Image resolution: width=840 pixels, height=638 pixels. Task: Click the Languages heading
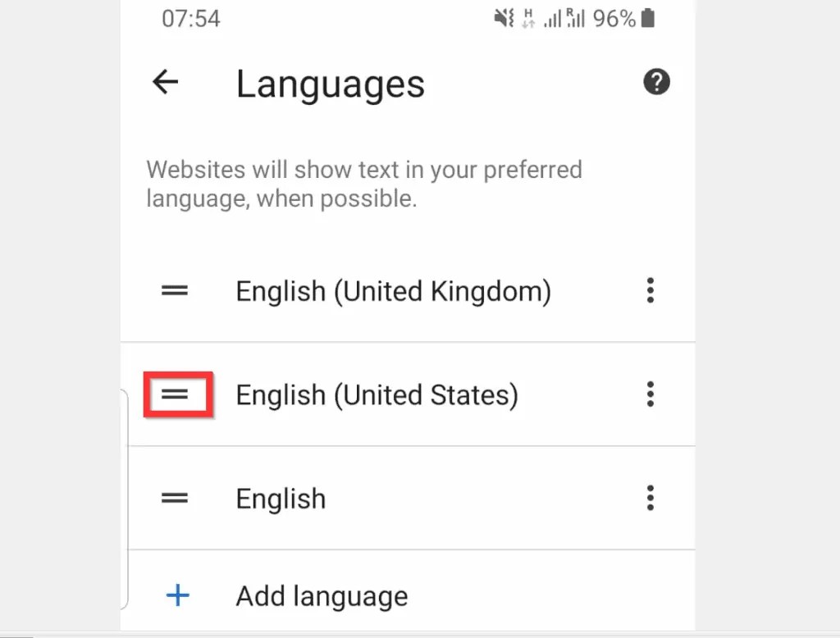[330, 84]
